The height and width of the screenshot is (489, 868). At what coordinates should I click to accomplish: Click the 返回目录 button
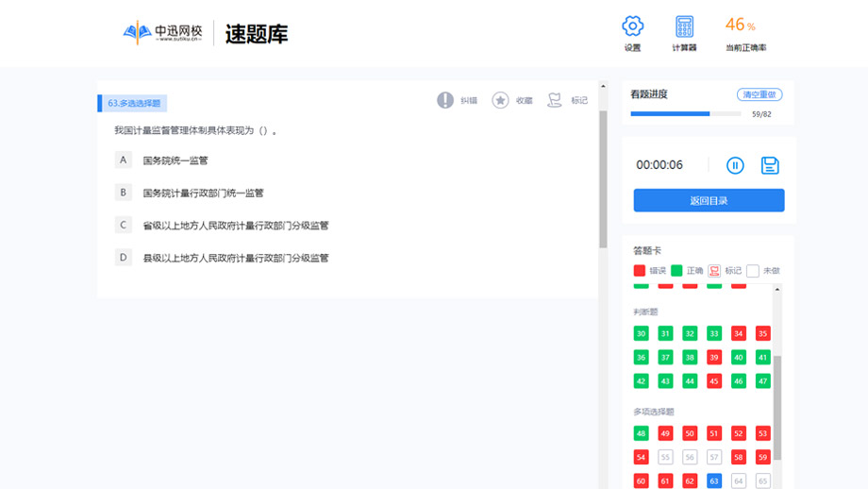point(709,200)
